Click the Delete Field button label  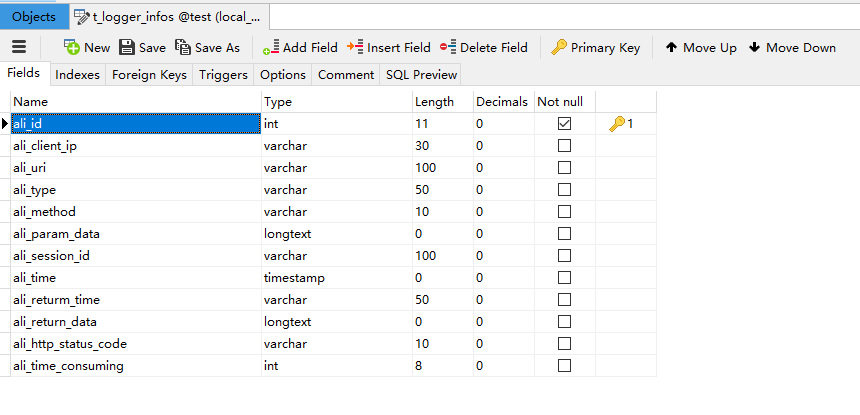(x=494, y=48)
